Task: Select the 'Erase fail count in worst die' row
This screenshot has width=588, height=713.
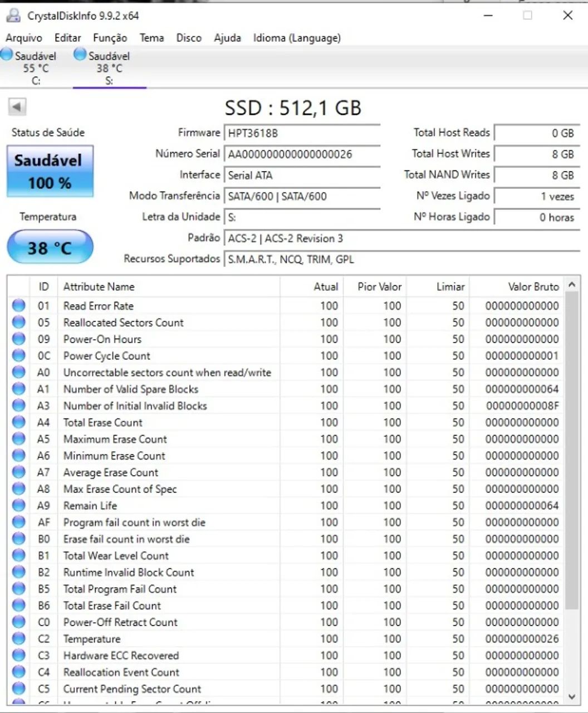Action: 286,539
